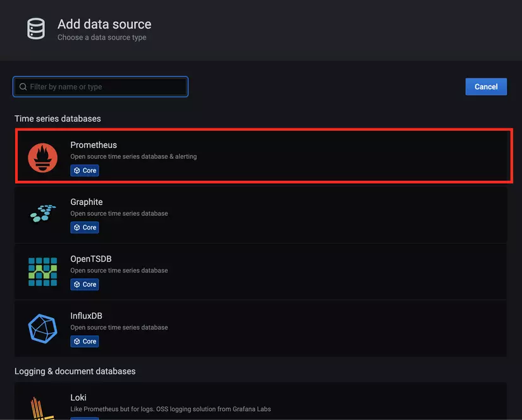The width and height of the screenshot is (522, 420).
Task: Click the Cancel button
Action: (486, 86)
